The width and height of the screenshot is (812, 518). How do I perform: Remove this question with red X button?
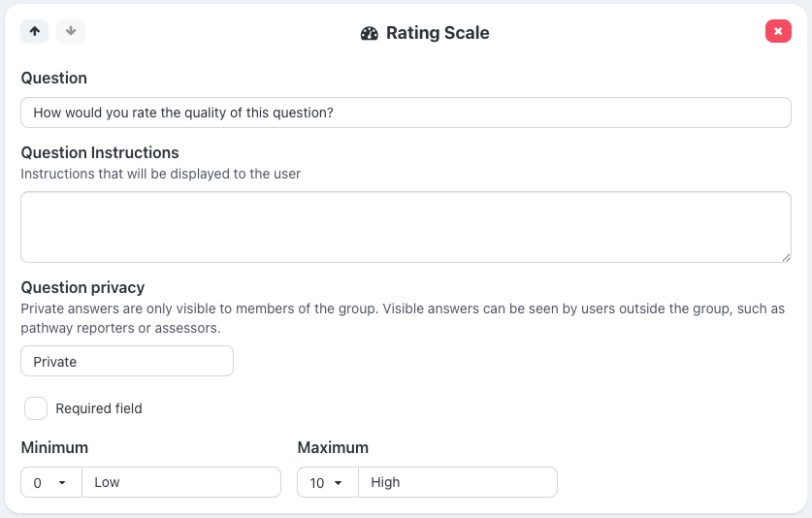[x=778, y=31]
